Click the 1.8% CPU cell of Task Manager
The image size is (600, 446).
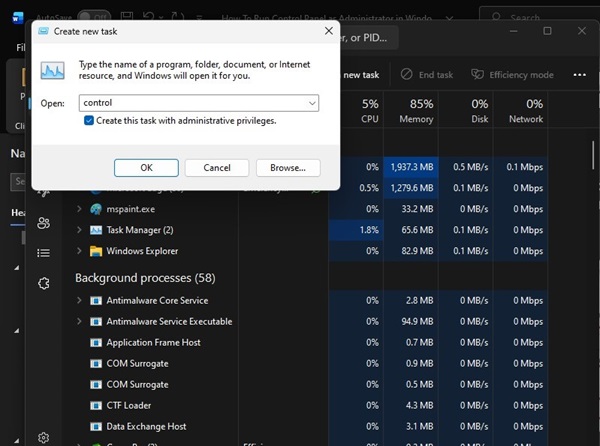pos(356,230)
